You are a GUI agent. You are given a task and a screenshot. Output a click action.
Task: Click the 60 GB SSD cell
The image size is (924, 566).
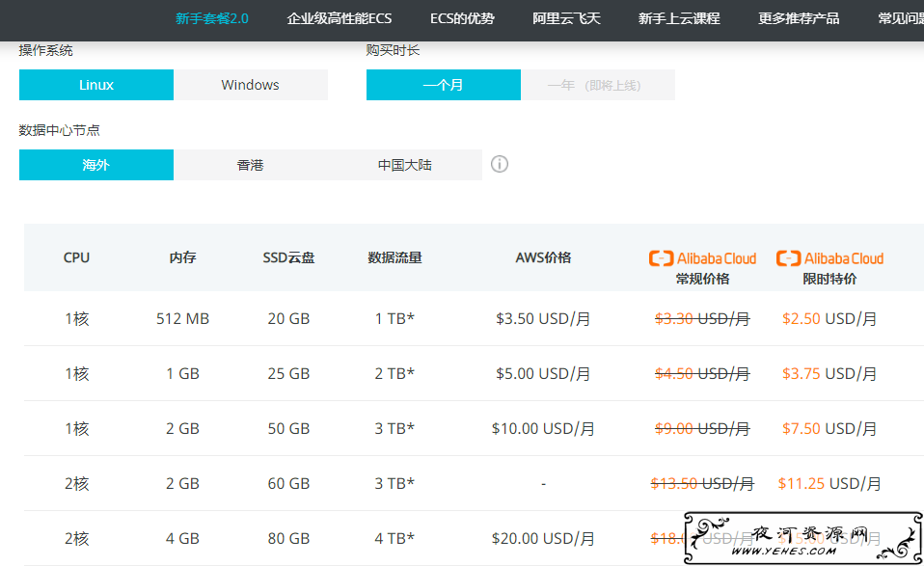[x=288, y=483]
